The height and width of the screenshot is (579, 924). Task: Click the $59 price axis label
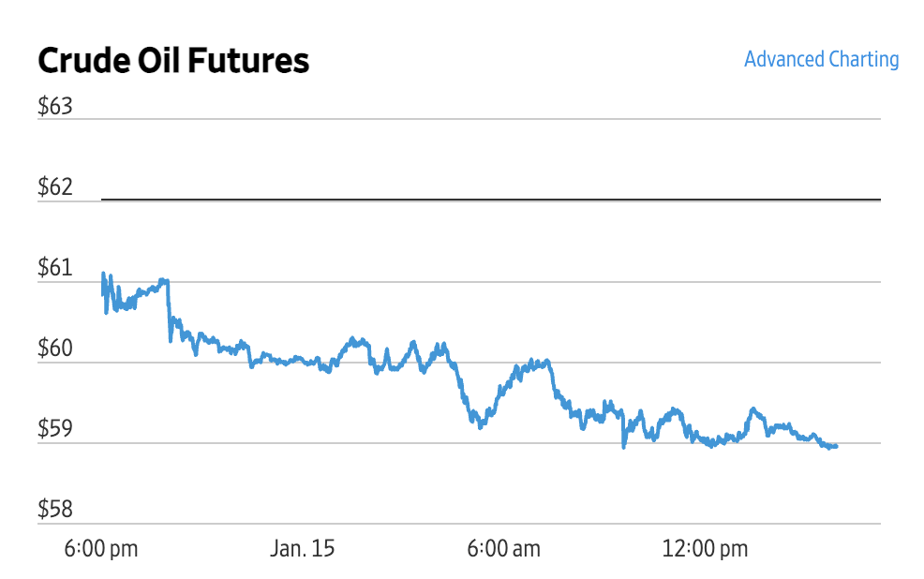(55, 430)
